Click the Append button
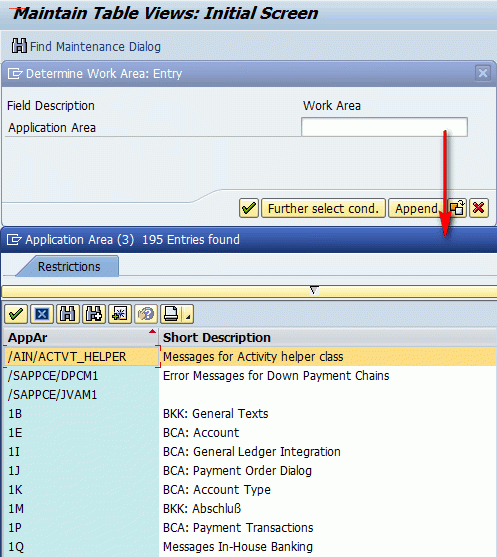This screenshot has height=557, width=497. click(416, 208)
